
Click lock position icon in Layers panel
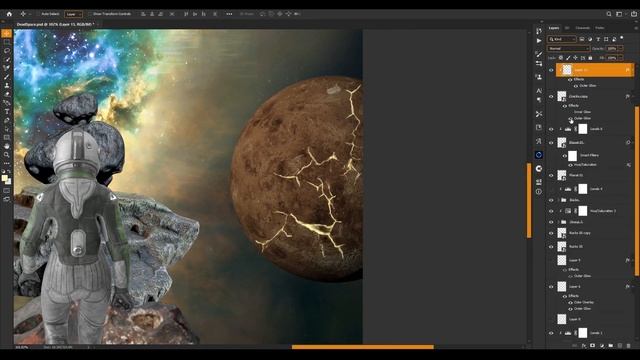576,58
